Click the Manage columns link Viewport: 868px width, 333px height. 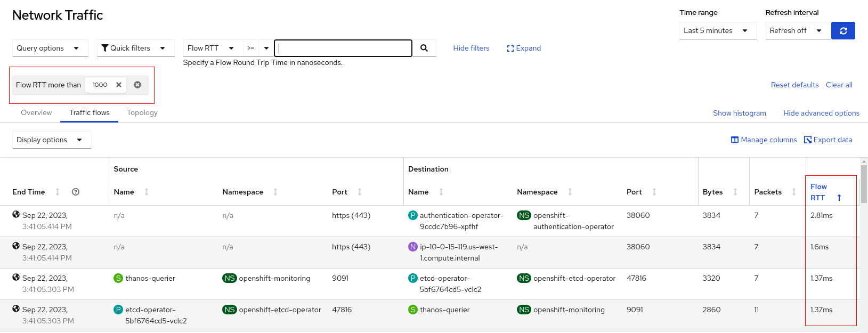(764, 140)
